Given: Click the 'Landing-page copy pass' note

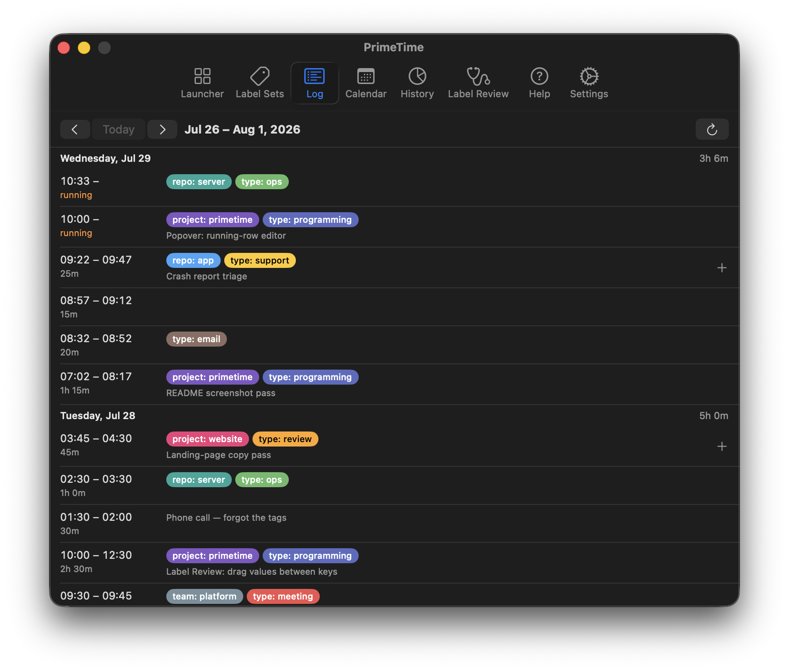Looking at the screenshot, I should tap(218, 455).
